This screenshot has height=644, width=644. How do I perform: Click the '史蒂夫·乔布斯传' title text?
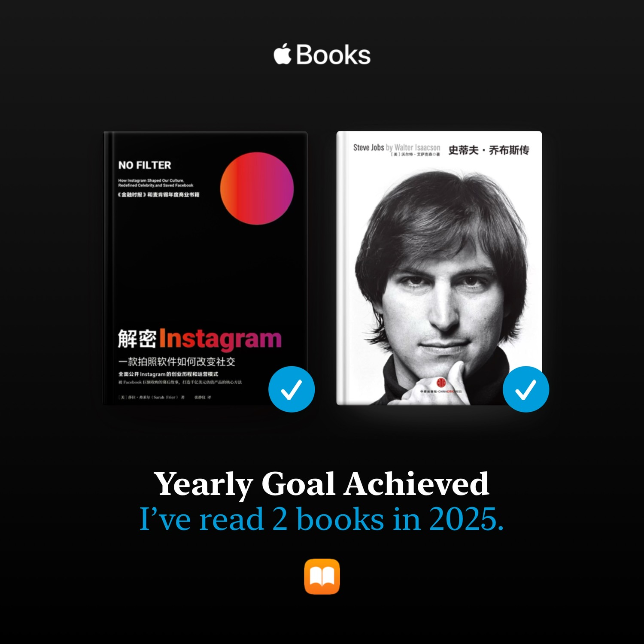click(x=489, y=150)
